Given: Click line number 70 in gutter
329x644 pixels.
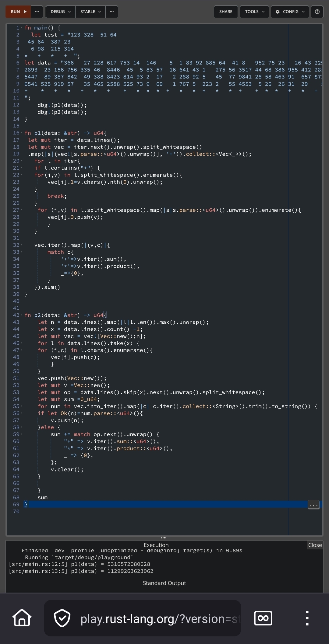Looking at the screenshot, I should tap(16, 512).
